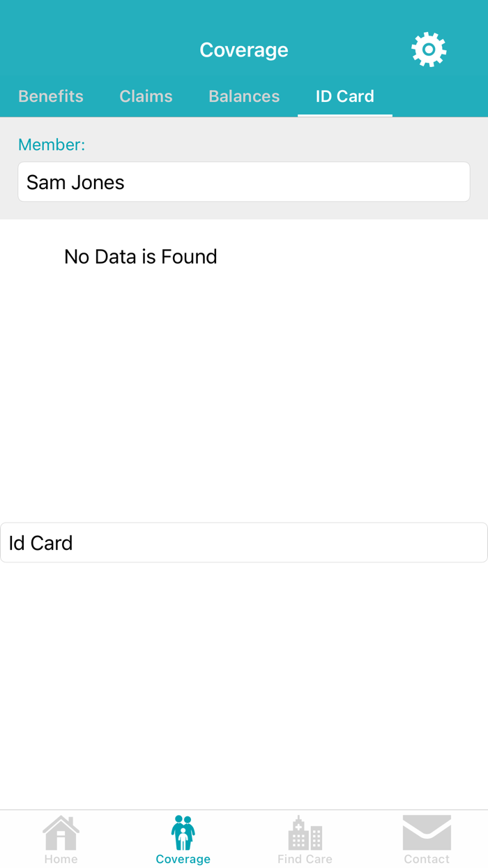
Task: Click the No Data is Found message
Action: pos(141,257)
